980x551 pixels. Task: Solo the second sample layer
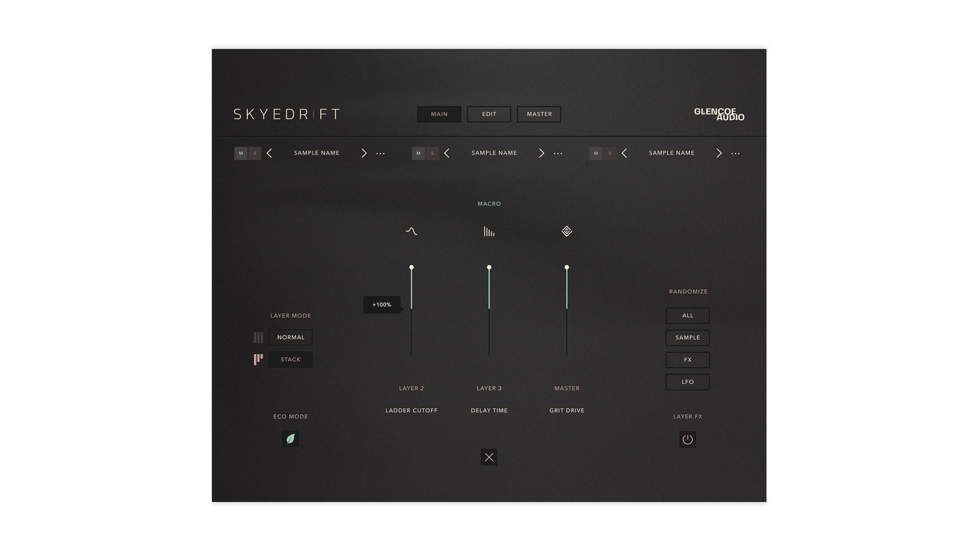click(x=432, y=153)
